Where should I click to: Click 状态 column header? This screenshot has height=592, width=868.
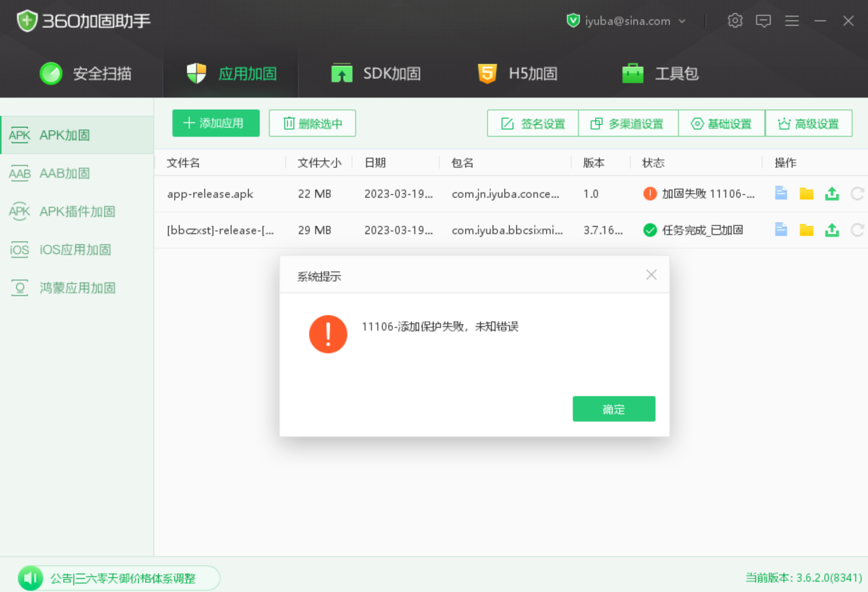[653, 163]
